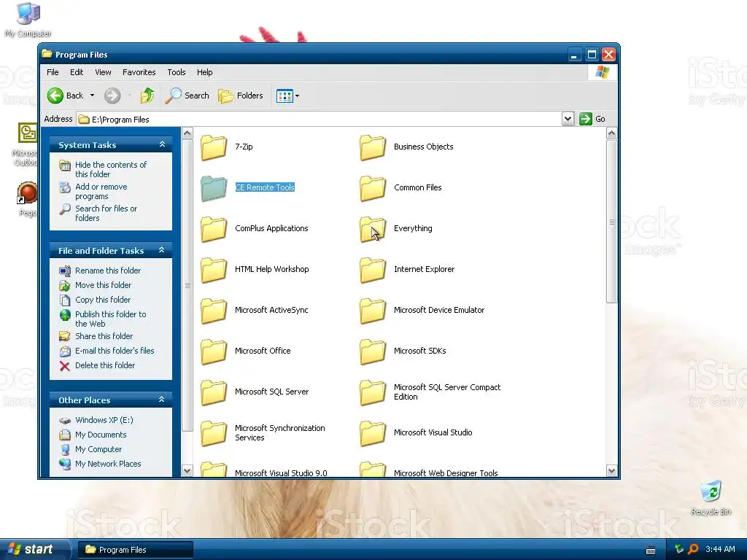Screen dimensions: 747x560
Task: Open the Search magnifier in toolbar
Action: tap(187, 96)
